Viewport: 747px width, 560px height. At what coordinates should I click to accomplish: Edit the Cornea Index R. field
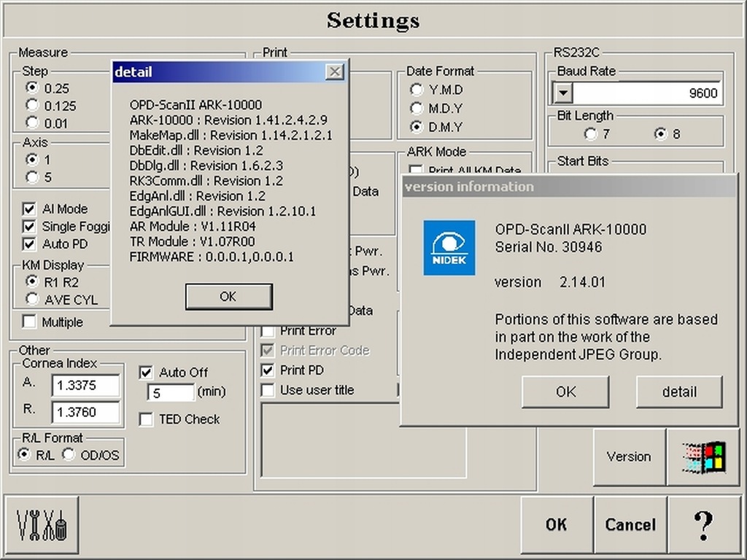click(x=86, y=412)
